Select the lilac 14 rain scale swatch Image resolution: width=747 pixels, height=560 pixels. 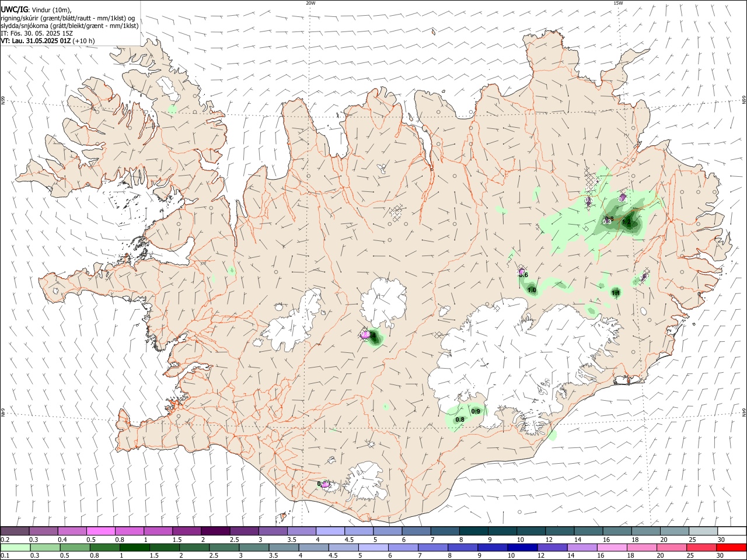click(x=582, y=547)
